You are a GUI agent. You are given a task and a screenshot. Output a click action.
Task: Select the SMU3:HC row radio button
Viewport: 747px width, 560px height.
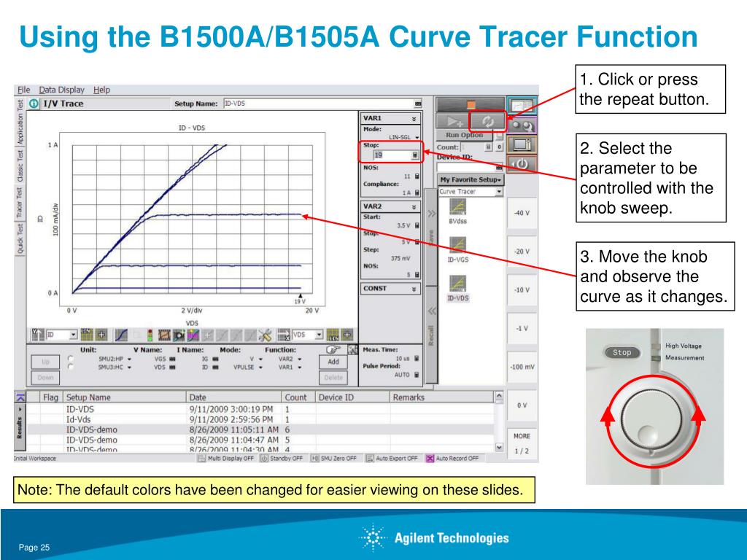[71, 367]
